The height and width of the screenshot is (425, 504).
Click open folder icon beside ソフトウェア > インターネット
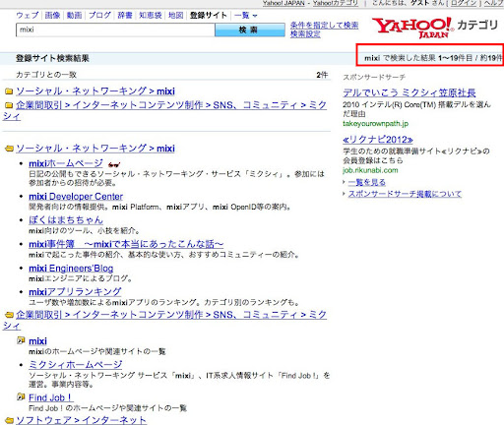point(9,420)
